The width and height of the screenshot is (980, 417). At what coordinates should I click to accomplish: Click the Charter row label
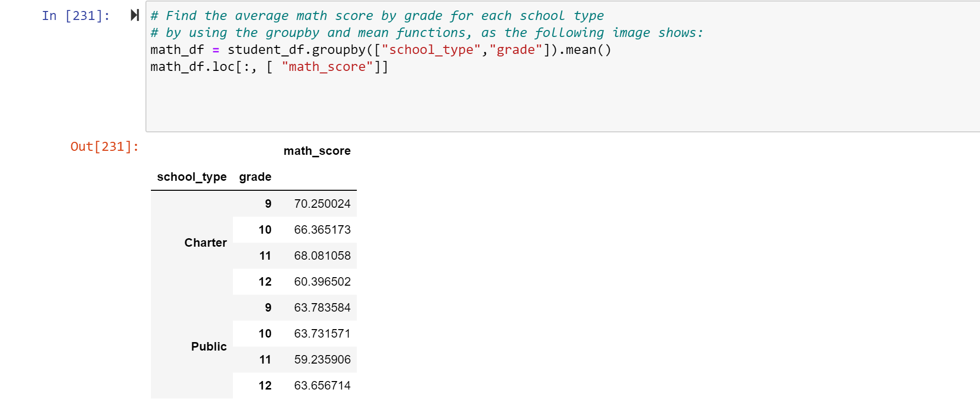(205, 243)
